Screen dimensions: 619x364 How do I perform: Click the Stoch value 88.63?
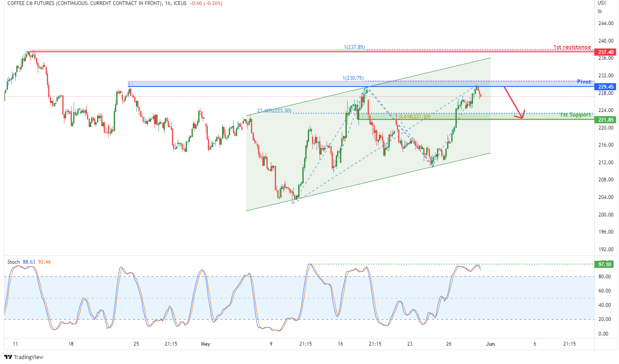coord(29,262)
